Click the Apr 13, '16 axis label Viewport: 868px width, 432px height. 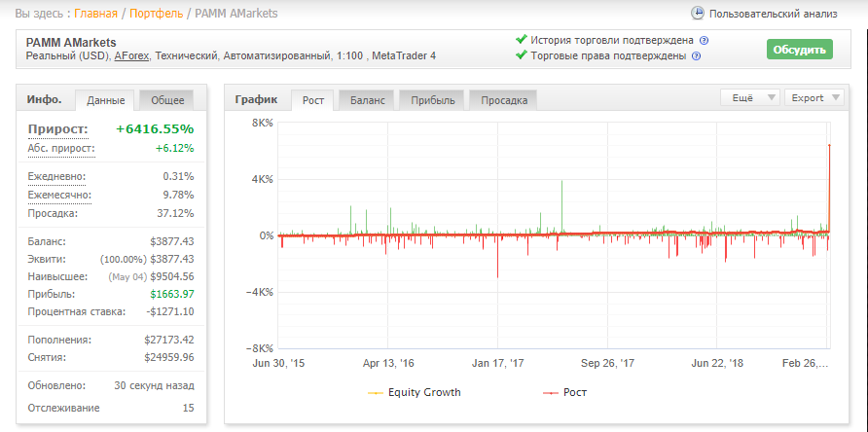pyautogui.click(x=388, y=364)
